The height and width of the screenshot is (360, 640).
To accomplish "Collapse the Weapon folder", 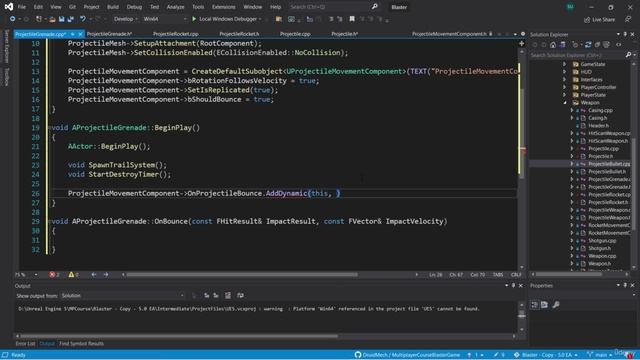I will click(564, 102).
